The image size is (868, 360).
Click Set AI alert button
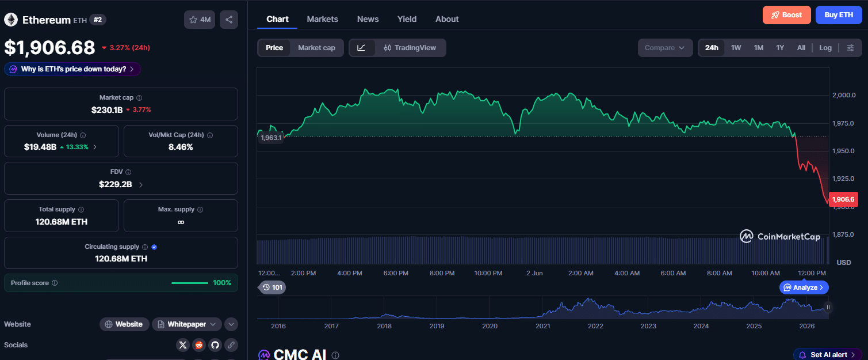[828, 355]
